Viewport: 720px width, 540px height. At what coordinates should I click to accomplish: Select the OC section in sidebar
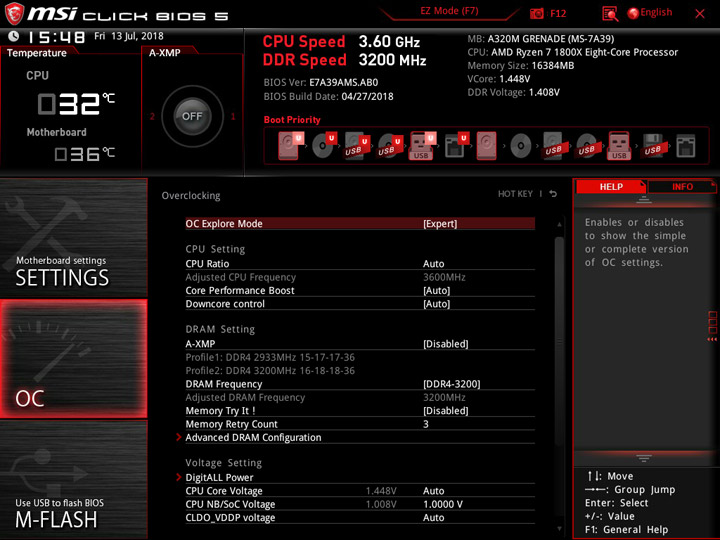tap(73, 359)
